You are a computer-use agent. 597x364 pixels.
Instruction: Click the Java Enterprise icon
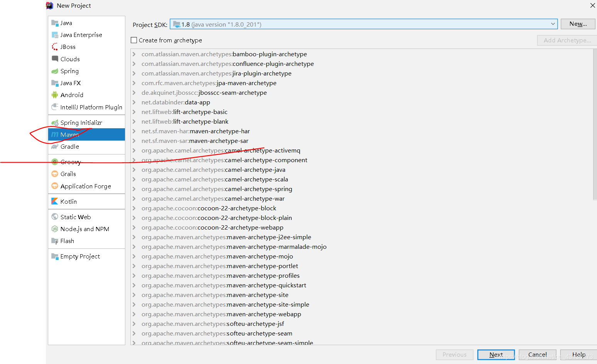pos(55,35)
